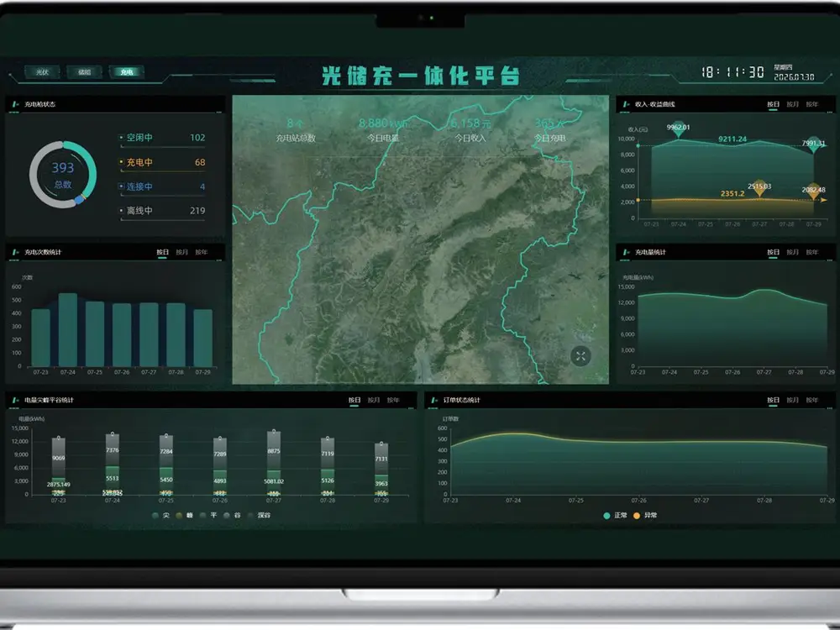This screenshot has width=840, height=630.
Task: Switch to the 光伏 tab
Action: click(x=42, y=72)
